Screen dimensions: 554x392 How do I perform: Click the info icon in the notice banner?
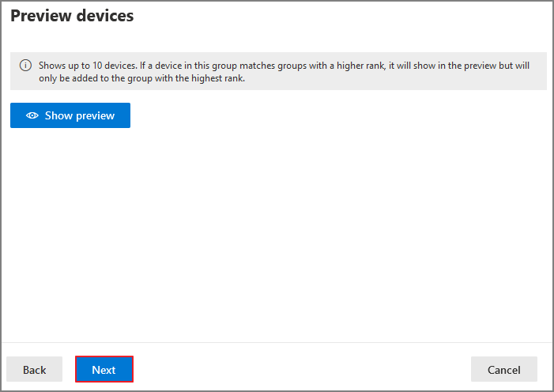[25, 66]
